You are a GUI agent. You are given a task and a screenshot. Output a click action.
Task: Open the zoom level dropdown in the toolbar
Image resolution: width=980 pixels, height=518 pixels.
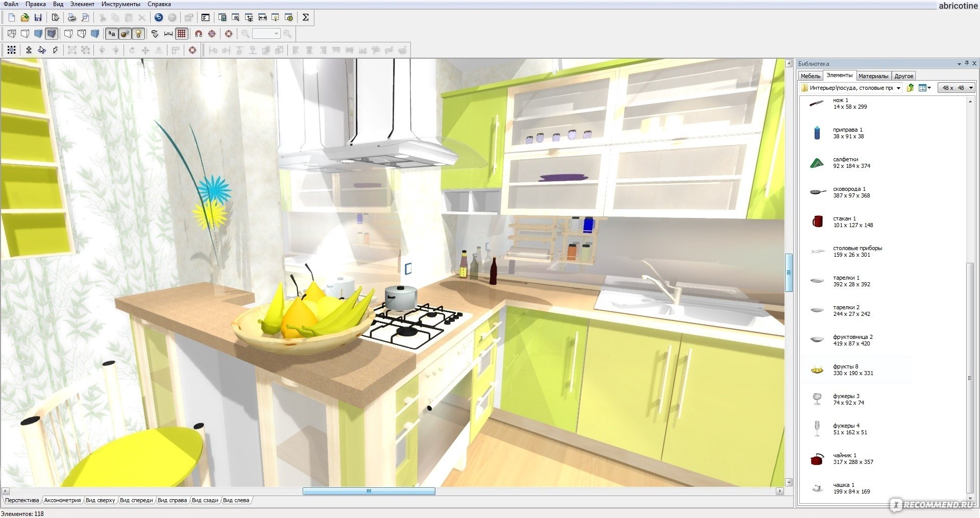[276, 34]
